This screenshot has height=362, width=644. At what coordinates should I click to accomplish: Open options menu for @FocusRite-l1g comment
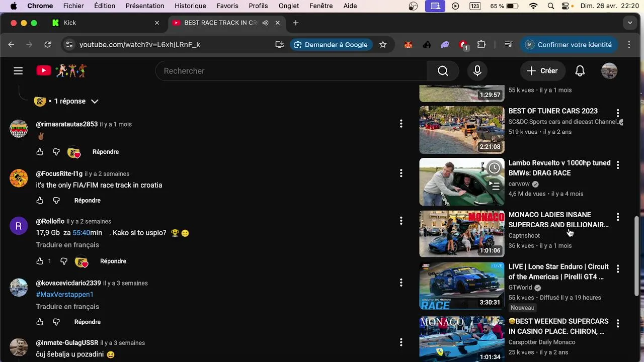coord(401,173)
